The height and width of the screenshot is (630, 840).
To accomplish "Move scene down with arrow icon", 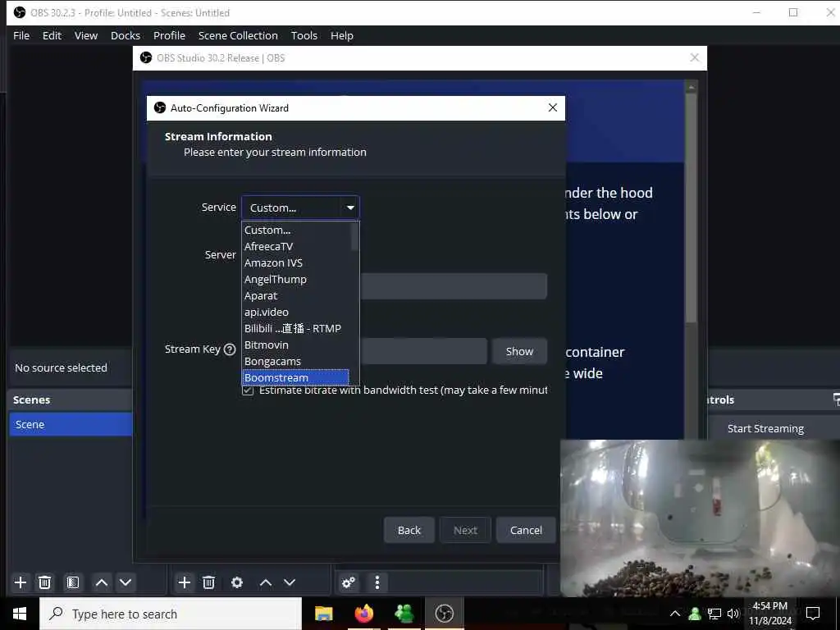I will (x=126, y=582).
